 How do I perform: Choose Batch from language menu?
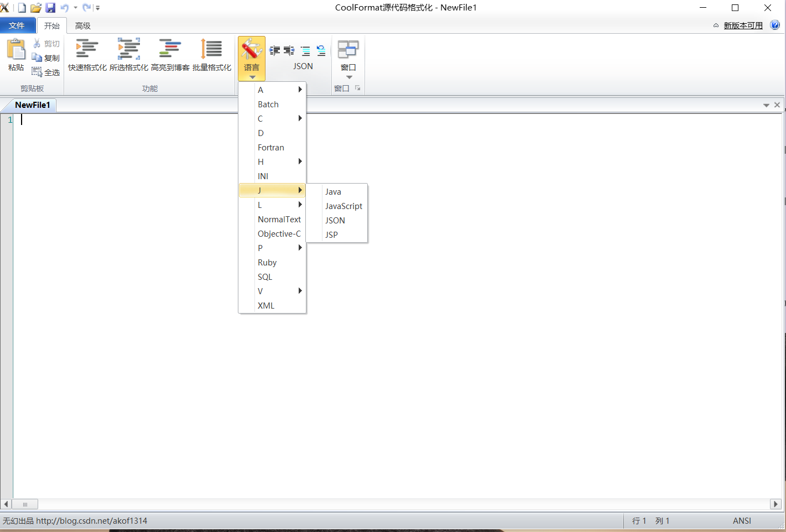[272, 104]
